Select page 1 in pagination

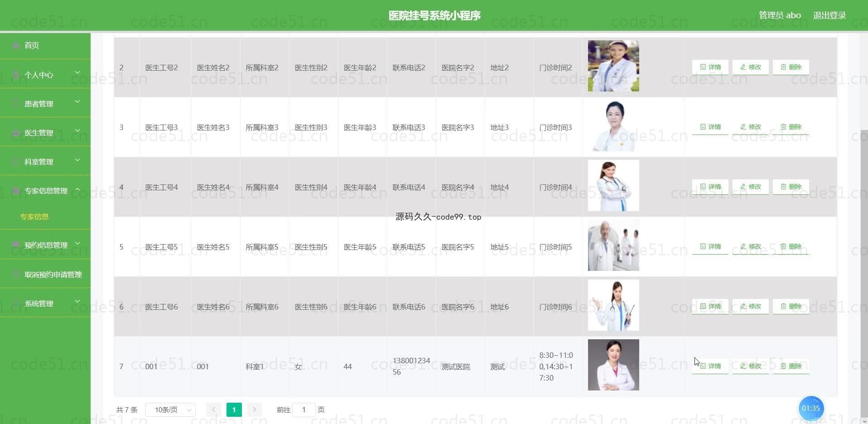[x=234, y=410]
